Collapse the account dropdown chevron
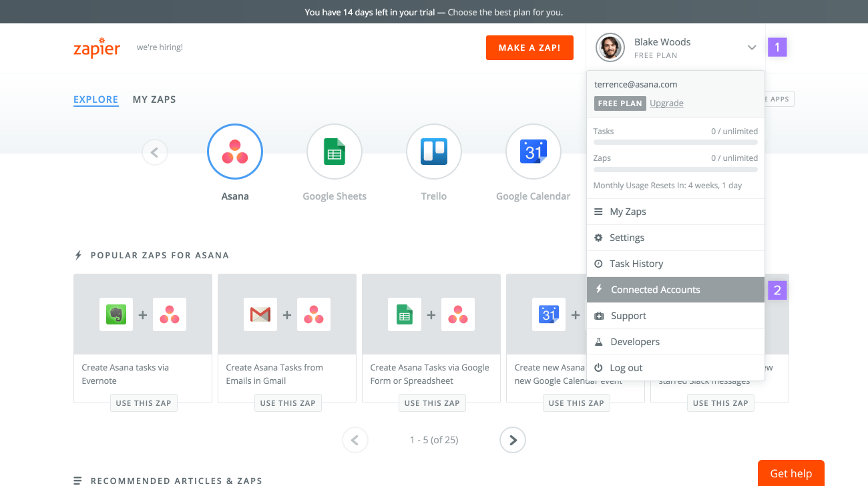The image size is (868, 486). coord(752,47)
